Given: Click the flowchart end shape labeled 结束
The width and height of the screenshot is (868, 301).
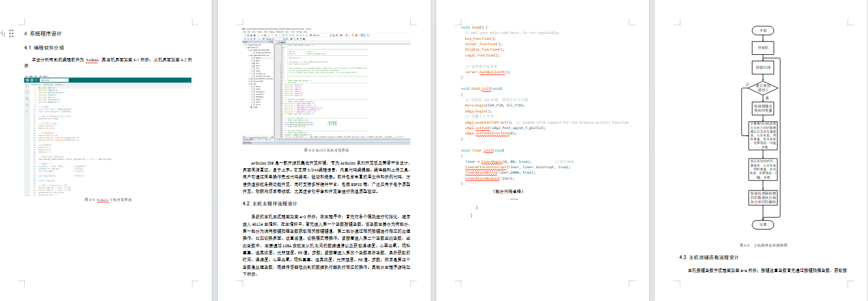Looking at the screenshot, I should coord(763,225).
